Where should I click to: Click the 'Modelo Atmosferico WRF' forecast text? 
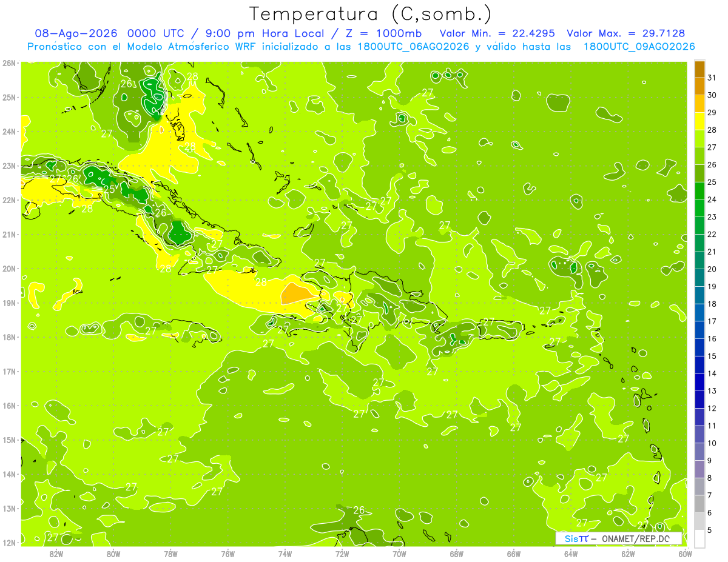pyautogui.click(x=193, y=47)
